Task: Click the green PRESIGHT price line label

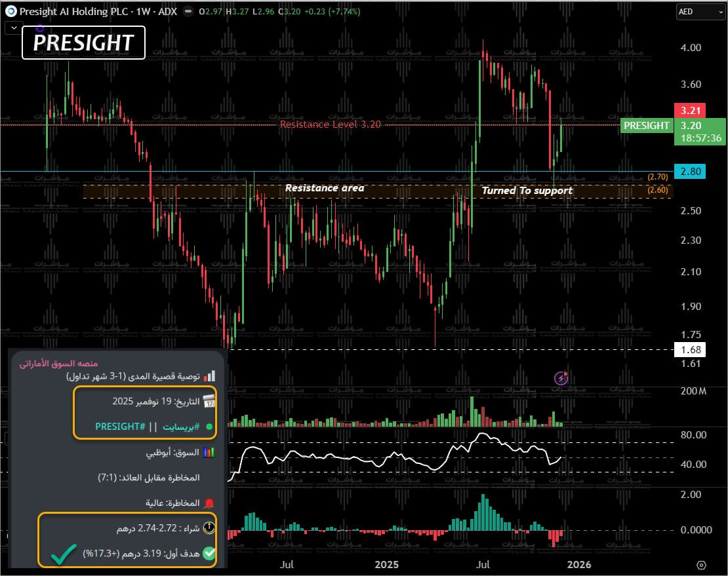Action: point(646,126)
